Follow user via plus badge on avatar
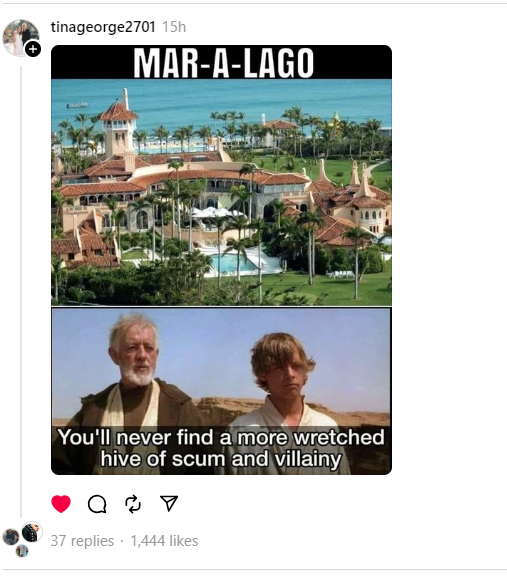 pyautogui.click(x=33, y=49)
